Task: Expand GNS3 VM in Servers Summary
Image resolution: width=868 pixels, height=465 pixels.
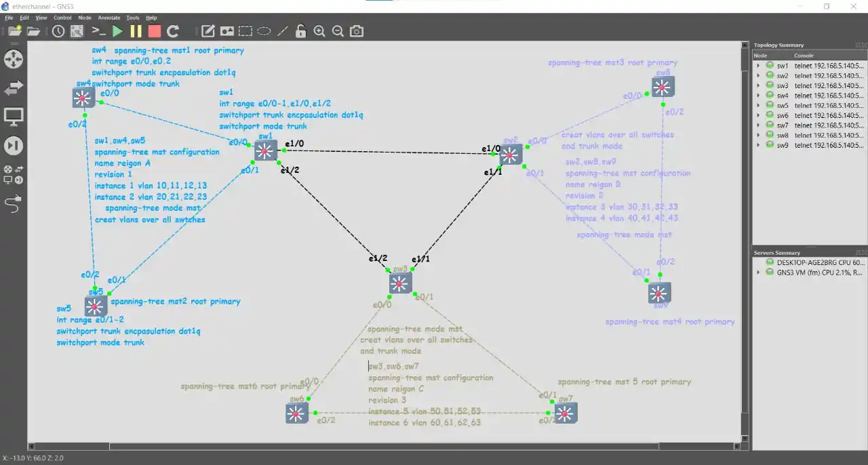Action: click(x=759, y=272)
